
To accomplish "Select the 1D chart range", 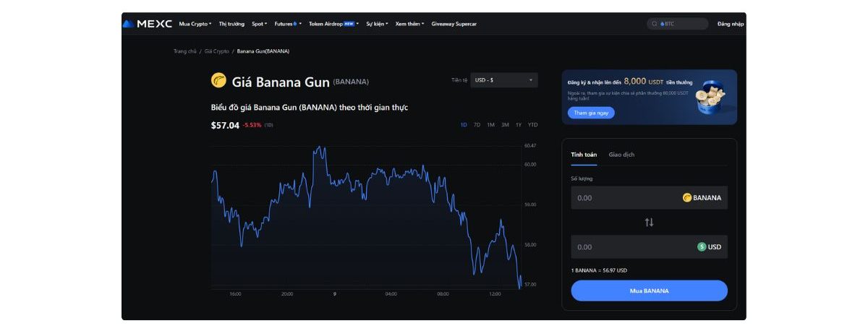I will [464, 125].
